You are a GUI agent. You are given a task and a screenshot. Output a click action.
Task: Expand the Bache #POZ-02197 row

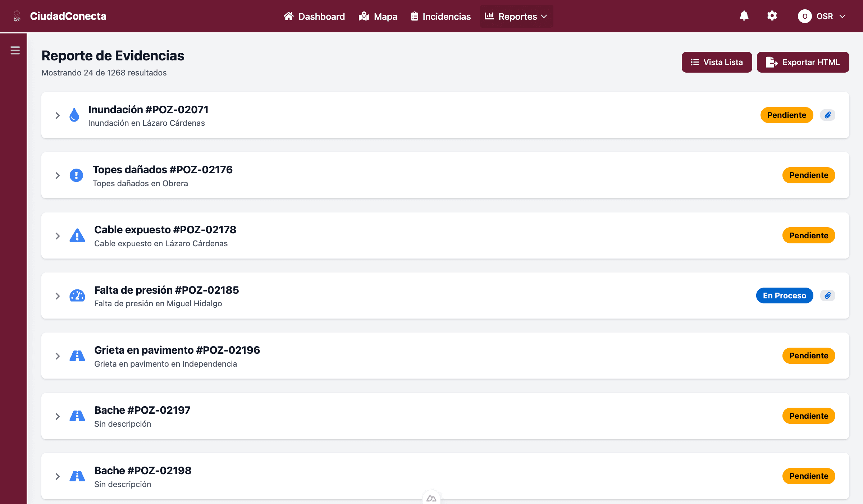coord(58,416)
